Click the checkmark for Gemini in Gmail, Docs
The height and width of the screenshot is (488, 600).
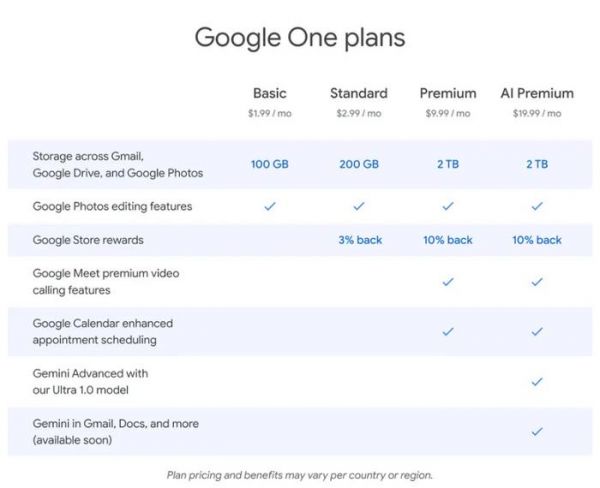coord(537,431)
